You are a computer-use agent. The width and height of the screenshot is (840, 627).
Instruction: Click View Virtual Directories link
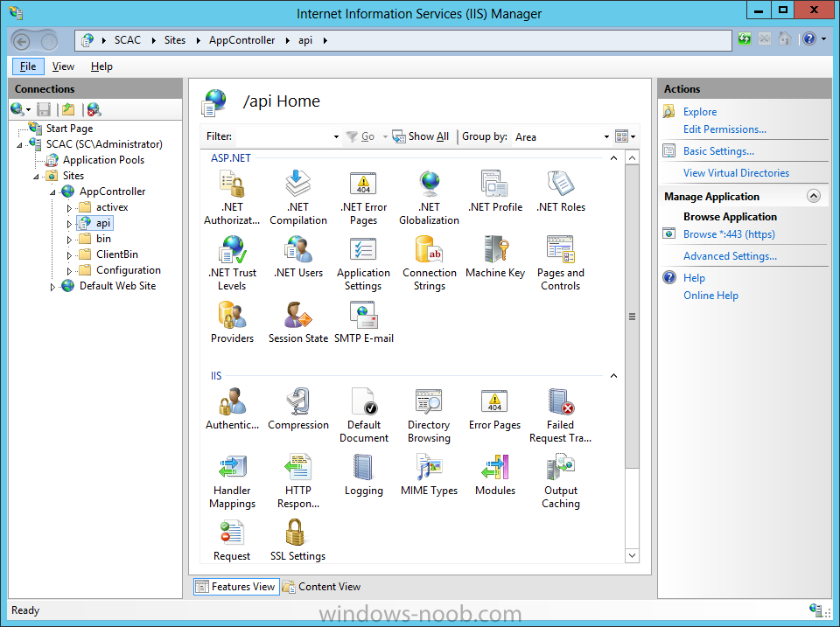pos(736,173)
